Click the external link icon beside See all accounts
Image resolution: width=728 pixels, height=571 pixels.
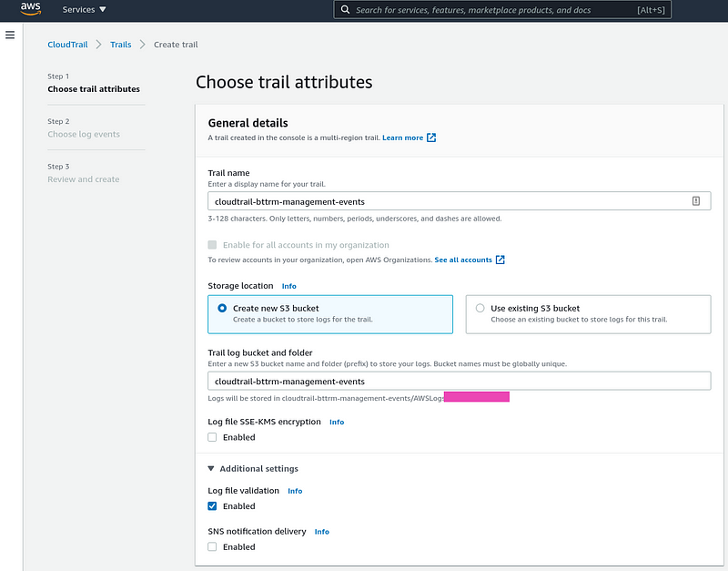[500, 260]
